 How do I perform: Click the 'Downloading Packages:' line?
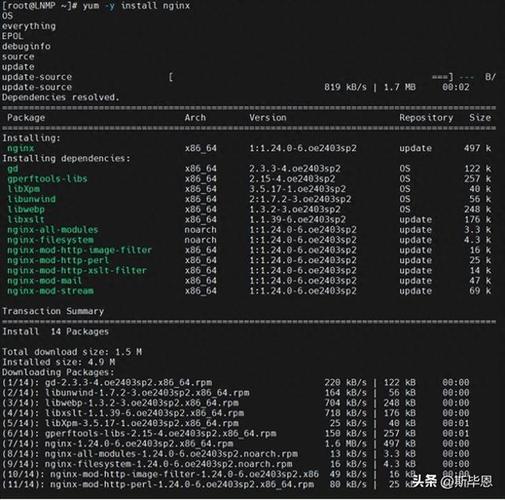coord(58,372)
